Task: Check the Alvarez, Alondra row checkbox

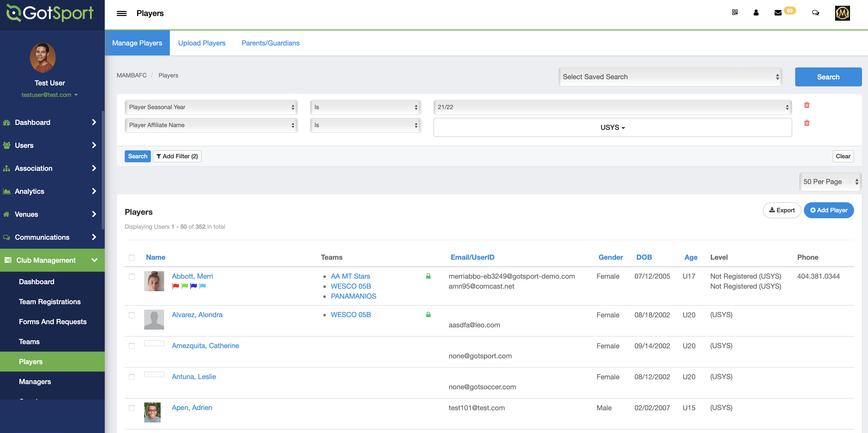Action: pyautogui.click(x=132, y=315)
